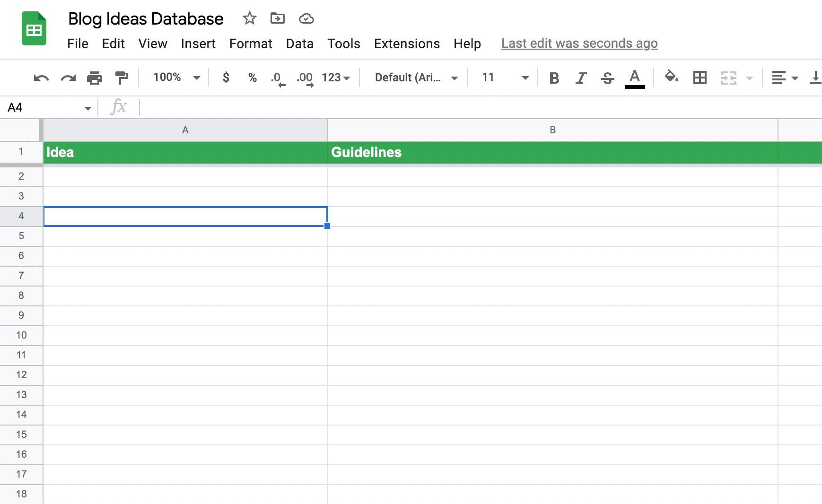Open the 100% zoom dropdown
This screenshot has height=504, width=822.
point(176,78)
